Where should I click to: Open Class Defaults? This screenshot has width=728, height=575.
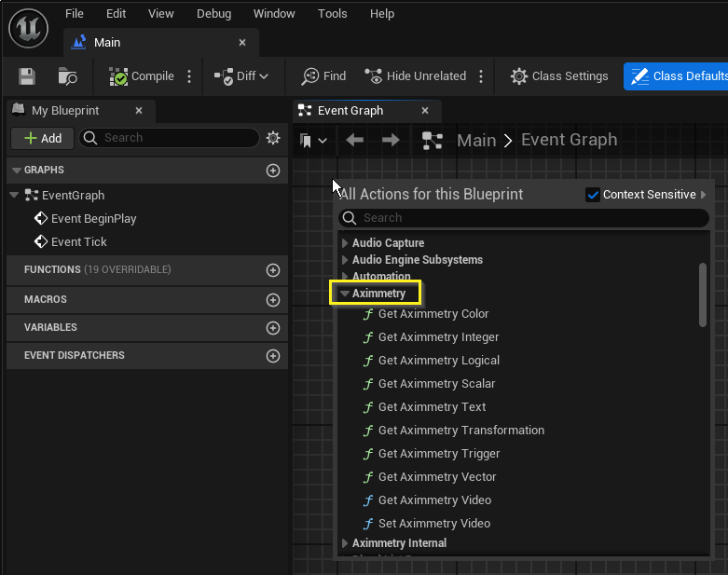click(x=676, y=76)
